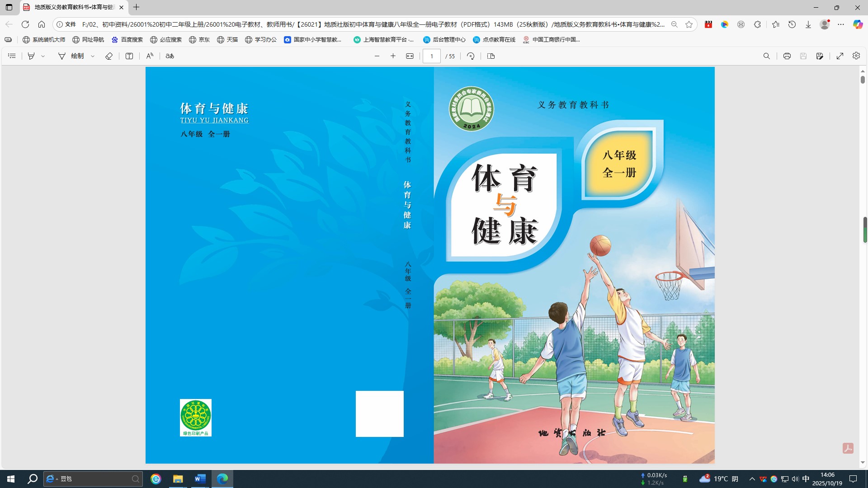The image size is (868, 488).
Task: Show hidden system tray icons
Action: 752,479
